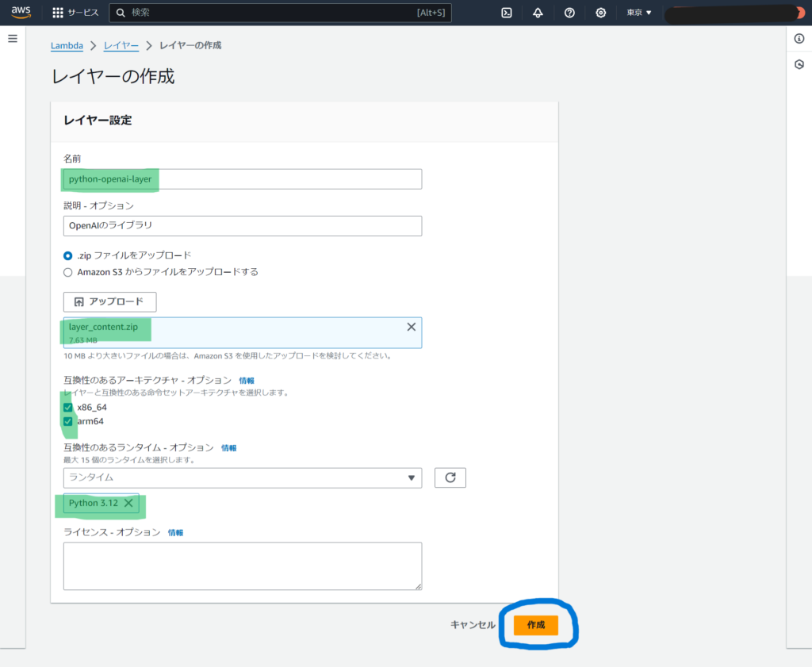
Task: Open the Tokyo region selector dropdown
Action: coord(639,13)
